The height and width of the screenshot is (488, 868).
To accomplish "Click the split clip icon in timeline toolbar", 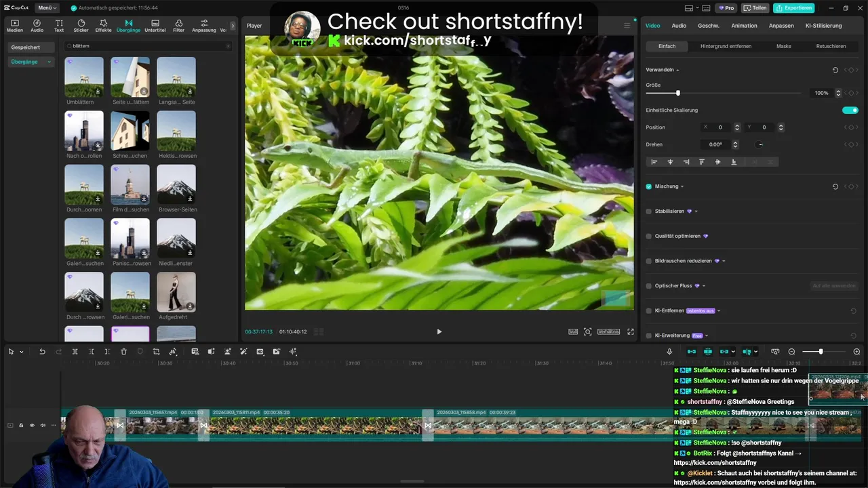I will point(75,352).
